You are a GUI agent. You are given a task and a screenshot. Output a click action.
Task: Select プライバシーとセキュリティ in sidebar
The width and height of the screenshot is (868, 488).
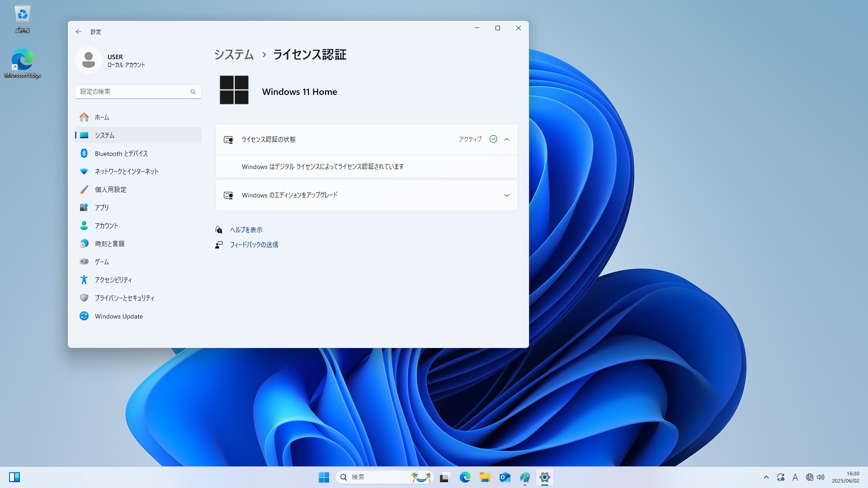[138, 298]
